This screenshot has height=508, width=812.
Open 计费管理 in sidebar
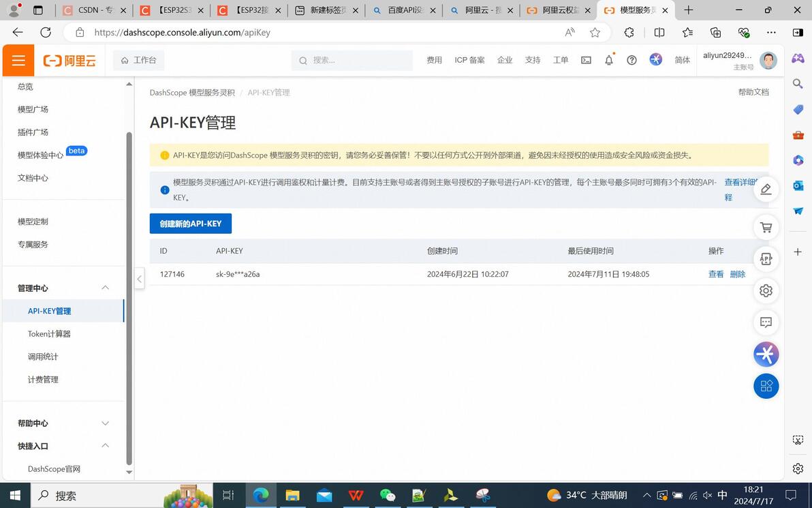(x=43, y=379)
